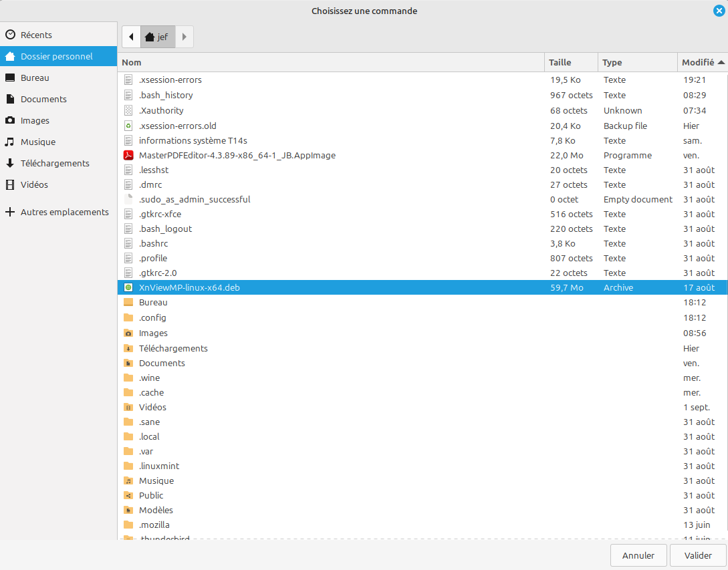
Task: Select the .wine folder in file list
Action: (x=149, y=378)
